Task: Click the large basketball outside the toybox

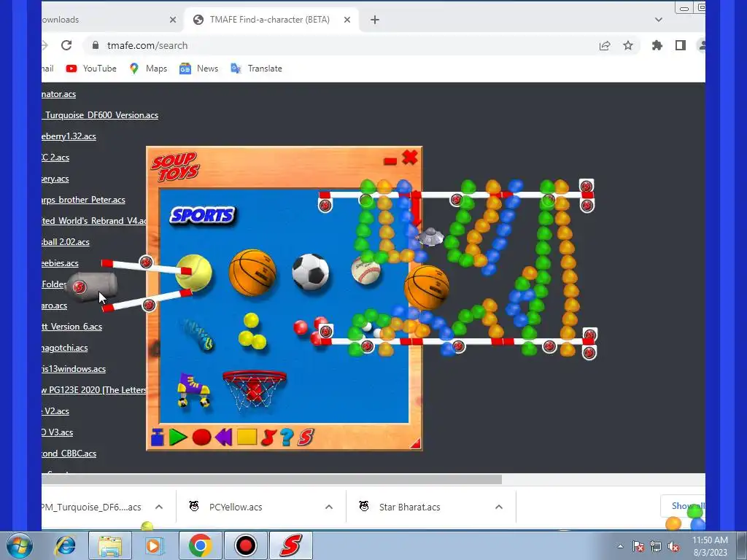Action: pyautogui.click(x=426, y=288)
